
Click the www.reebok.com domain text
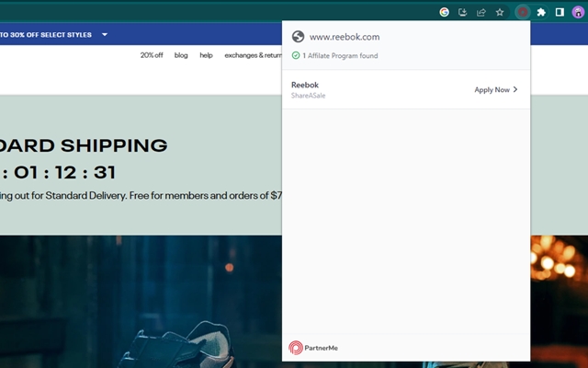click(x=345, y=37)
